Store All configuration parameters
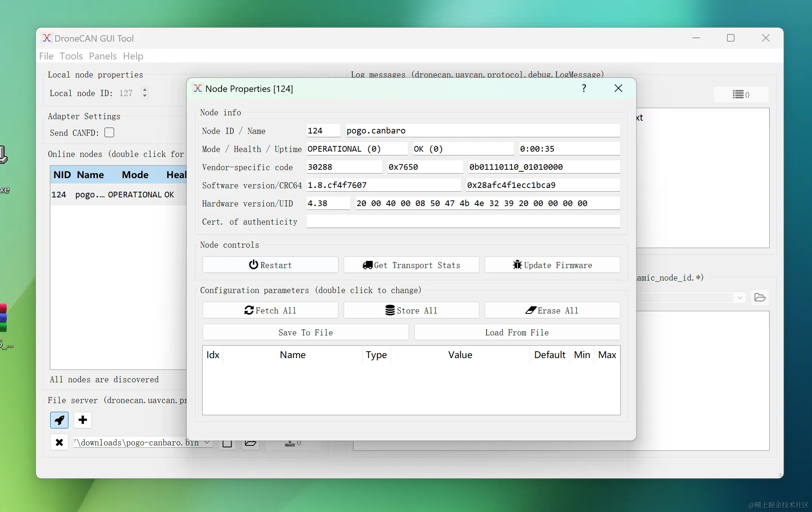 pyautogui.click(x=411, y=310)
